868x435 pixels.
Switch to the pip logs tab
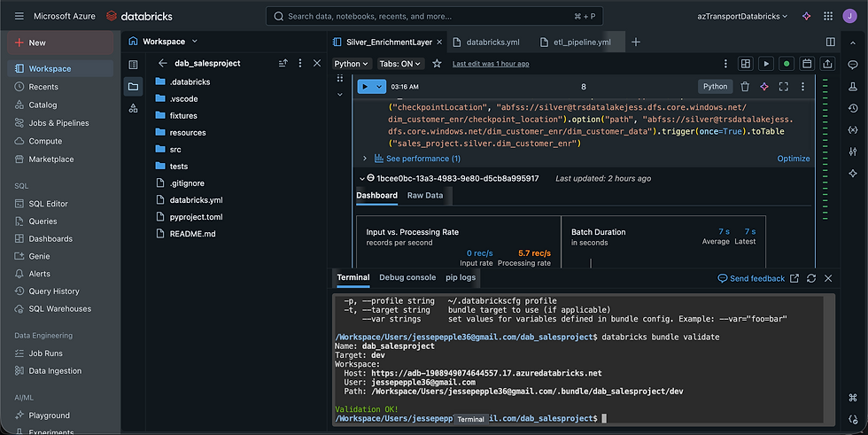tap(461, 277)
